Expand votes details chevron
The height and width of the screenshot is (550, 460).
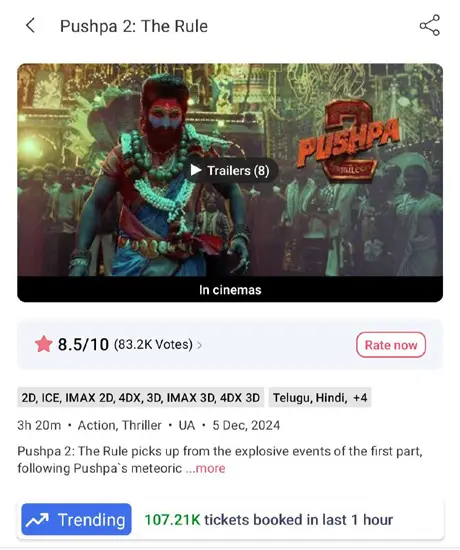tap(200, 346)
